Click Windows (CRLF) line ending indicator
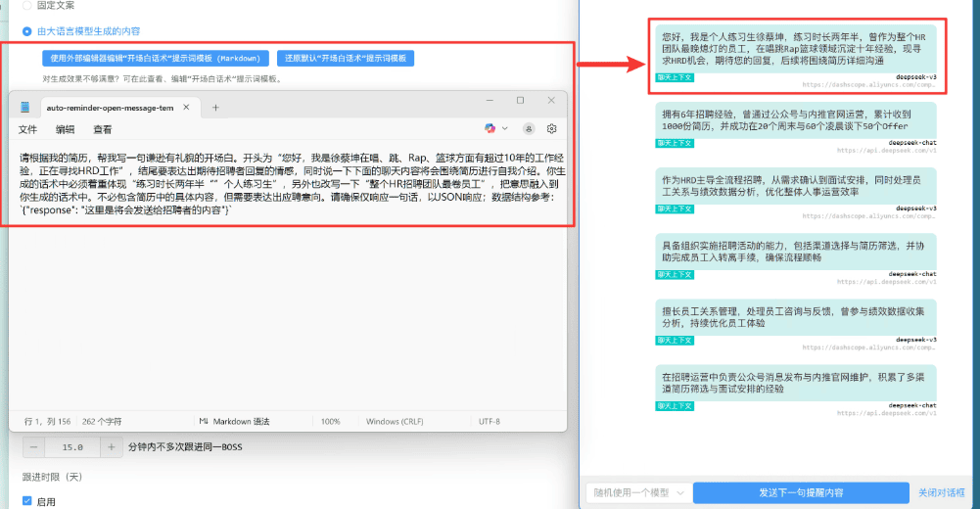The image size is (980, 509). point(395,422)
